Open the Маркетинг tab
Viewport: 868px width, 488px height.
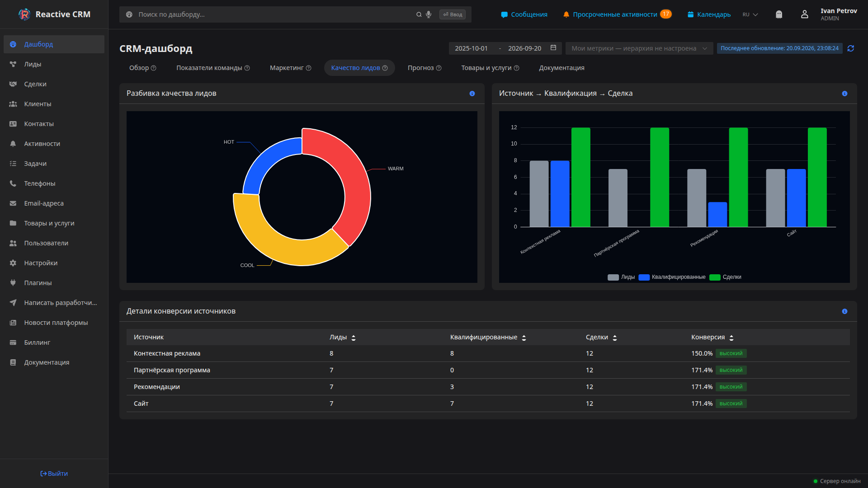(290, 68)
